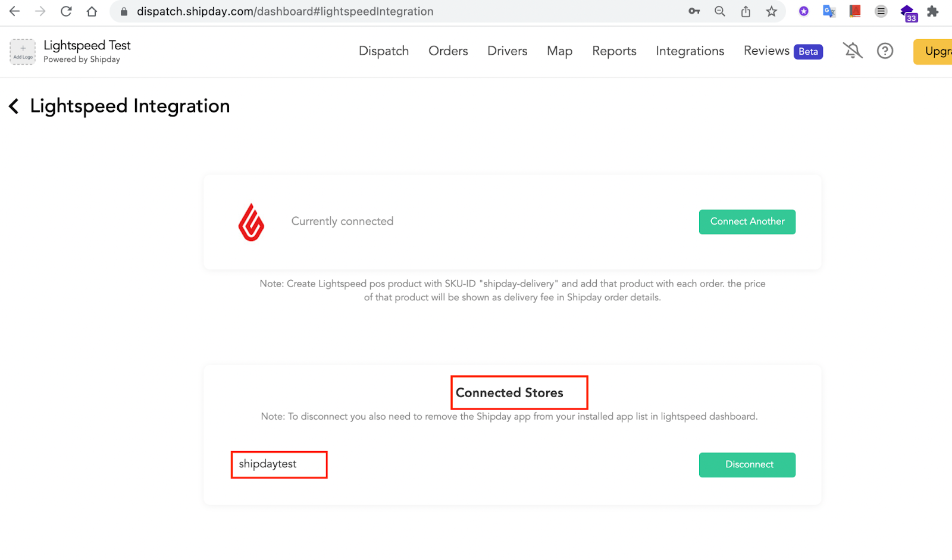Click the Lightspeed flame logo on the connection card

pyautogui.click(x=250, y=222)
